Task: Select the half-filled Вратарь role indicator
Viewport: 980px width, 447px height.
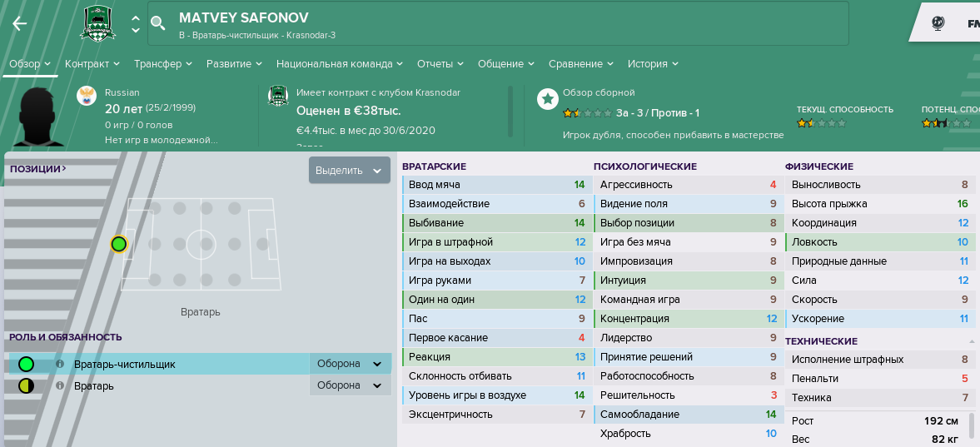Action: pyautogui.click(x=27, y=385)
